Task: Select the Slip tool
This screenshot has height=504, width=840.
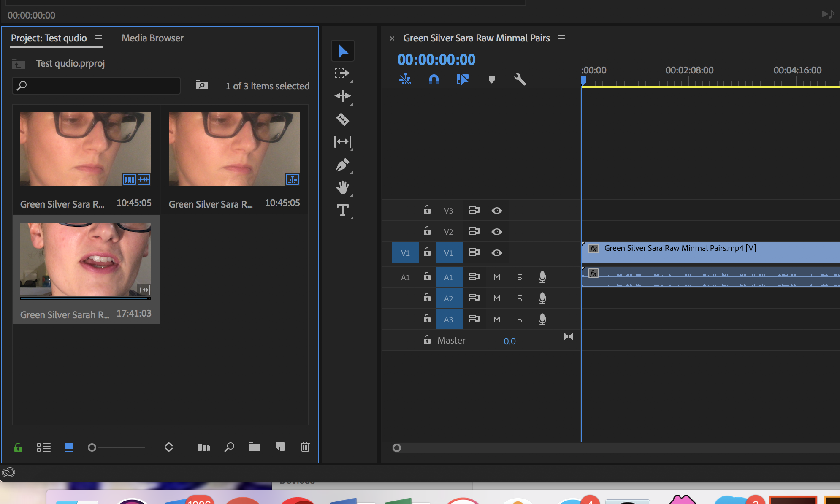Action: pos(342,142)
